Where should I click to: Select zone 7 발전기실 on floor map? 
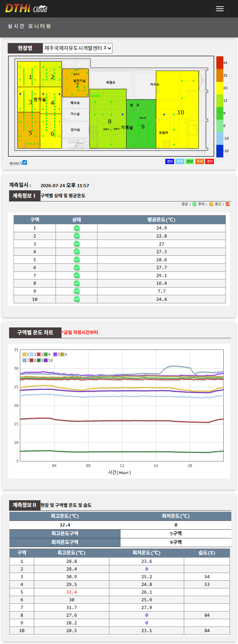75,83
